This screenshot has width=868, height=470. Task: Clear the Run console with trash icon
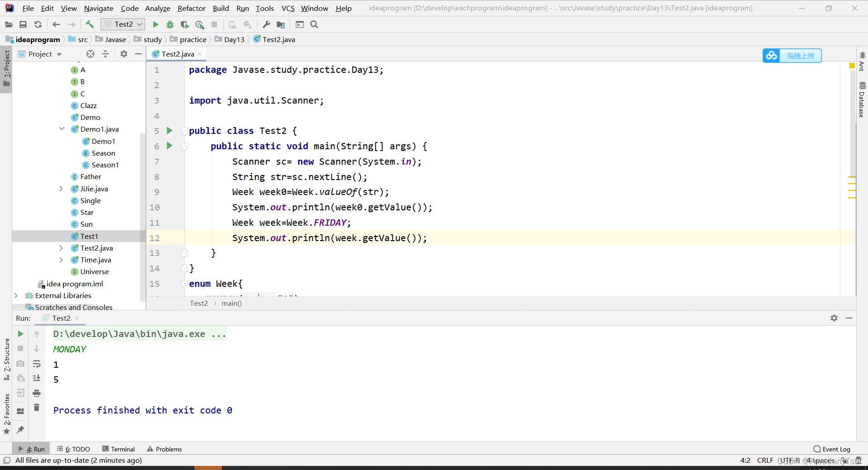click(x=37, y=408)
